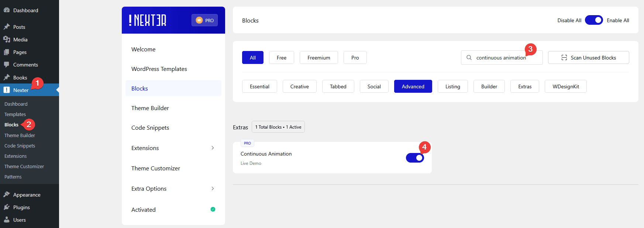Click the Comments bubble icon

pyautogui.click(x=7, y=65)
